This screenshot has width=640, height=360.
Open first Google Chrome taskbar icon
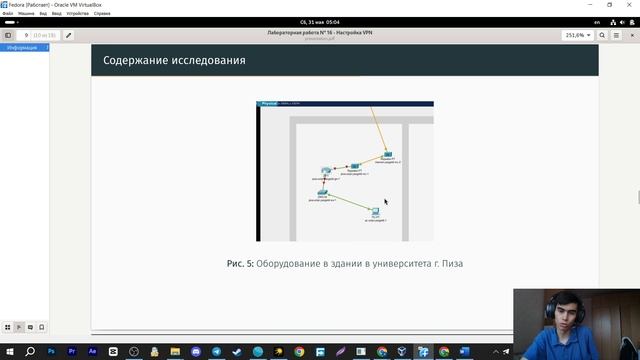point(299,351)
